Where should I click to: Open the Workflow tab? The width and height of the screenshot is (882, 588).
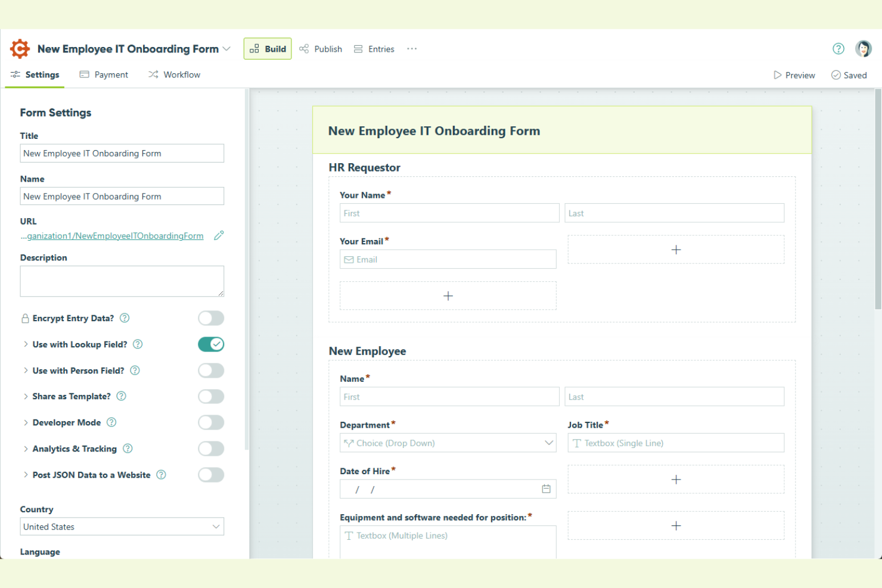(x=174, y=74)
